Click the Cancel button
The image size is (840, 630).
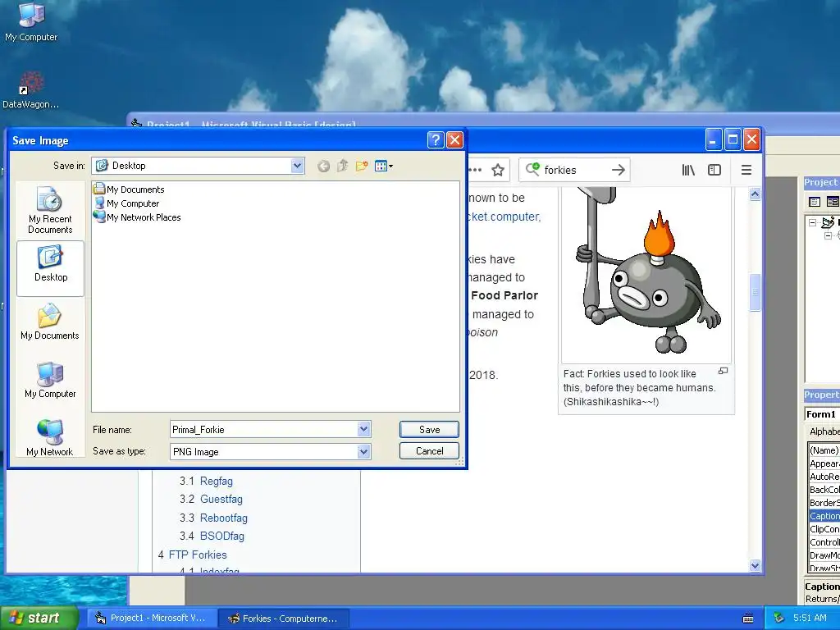pos(429,451)
